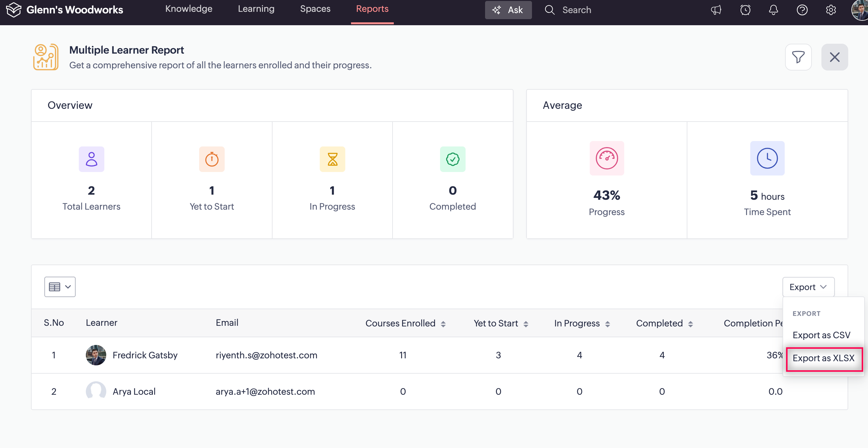Sort by In Progress column
The width and height of the screenshot is (868, 448).
coord(607,324)
